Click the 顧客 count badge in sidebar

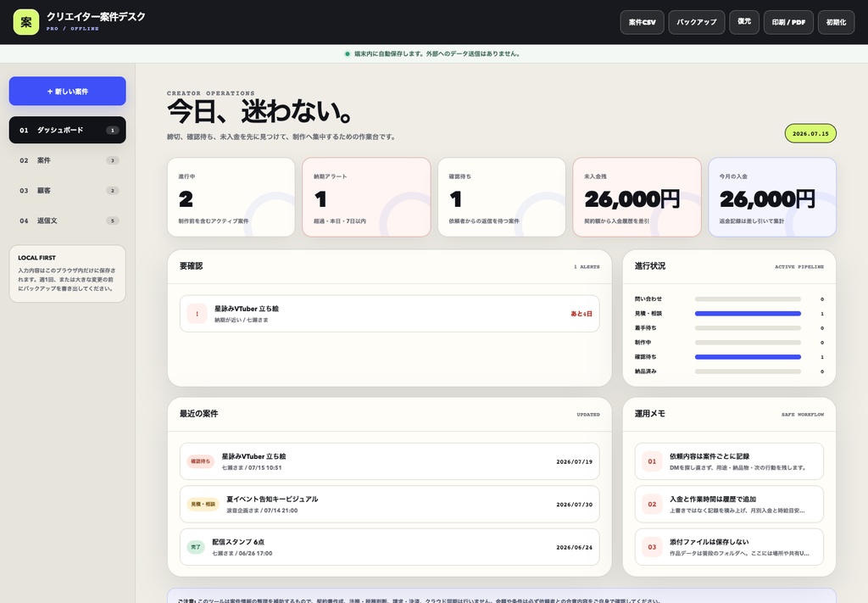(113, 191)
